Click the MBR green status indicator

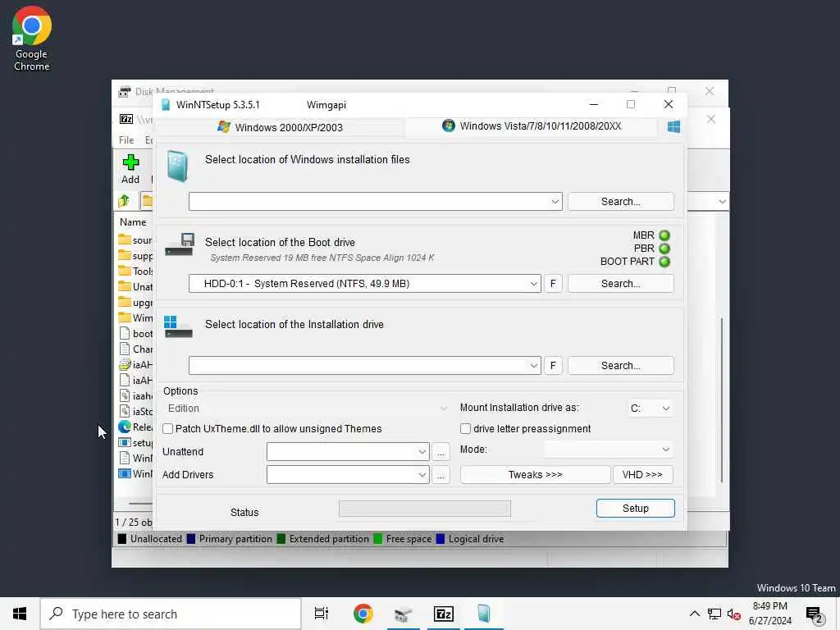click(x=664, y=235)
